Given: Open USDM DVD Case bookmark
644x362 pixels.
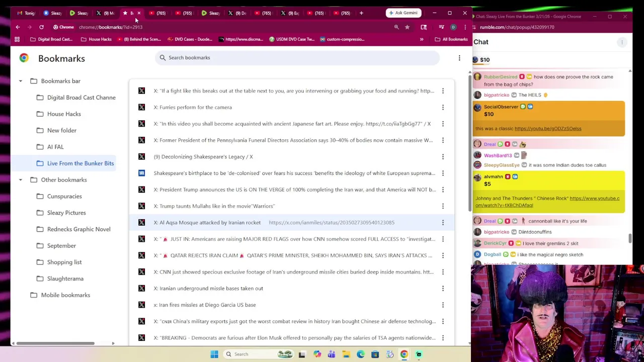Looking at the screenshot, I should click(292, 39).
